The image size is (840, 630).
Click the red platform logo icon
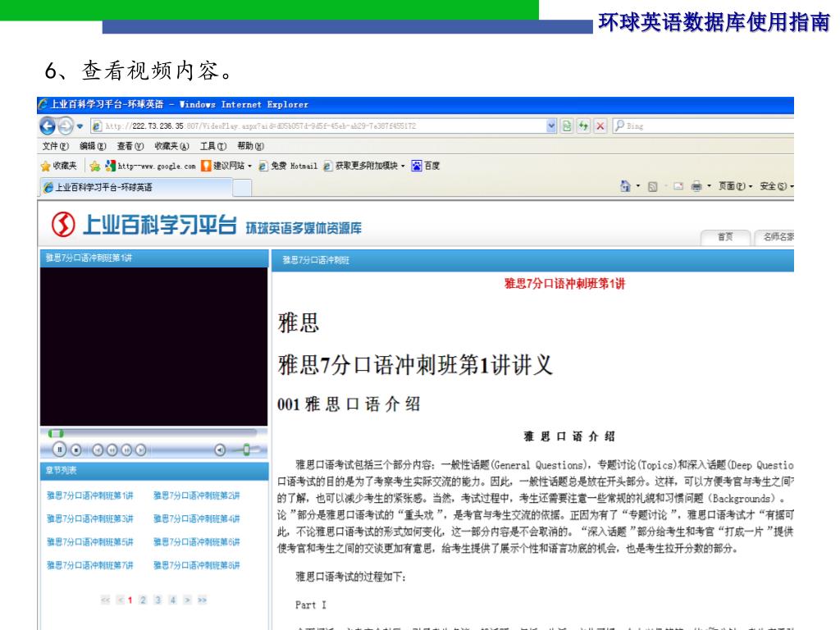(63, 224)
